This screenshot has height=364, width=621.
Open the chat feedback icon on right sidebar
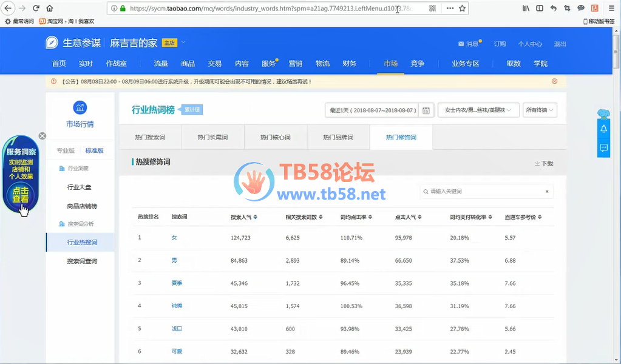(603, 147)
